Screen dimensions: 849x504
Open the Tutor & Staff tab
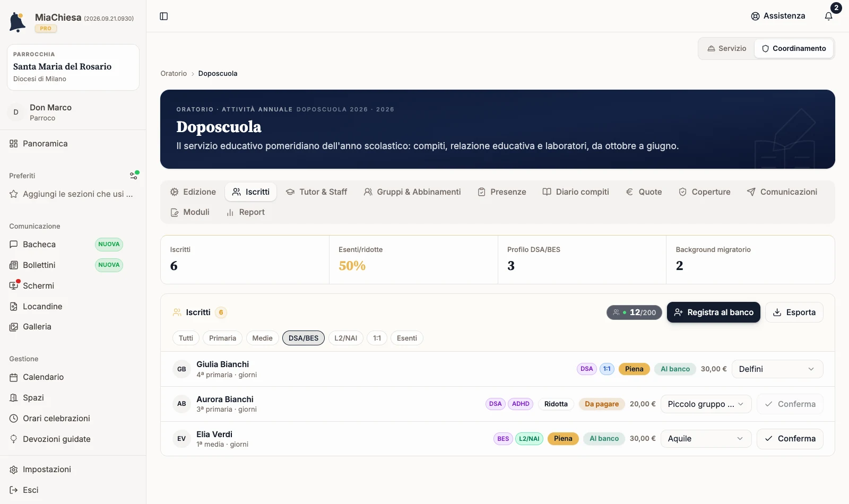pos(316,192)
